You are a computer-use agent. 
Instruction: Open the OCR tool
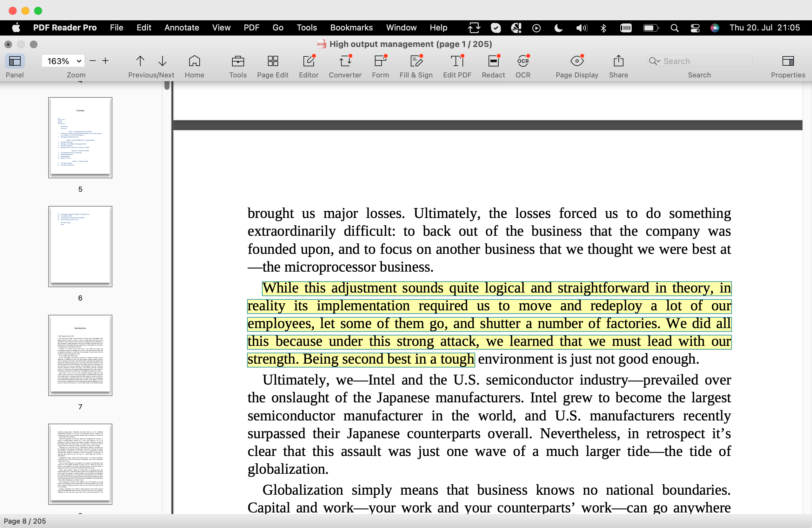point(523,61)
